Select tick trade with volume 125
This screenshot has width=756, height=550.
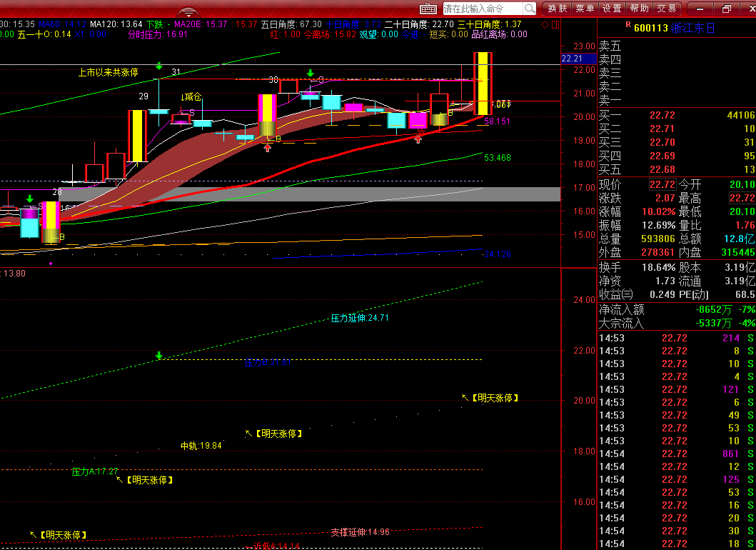pyautogui.click(x=677, y=479)
